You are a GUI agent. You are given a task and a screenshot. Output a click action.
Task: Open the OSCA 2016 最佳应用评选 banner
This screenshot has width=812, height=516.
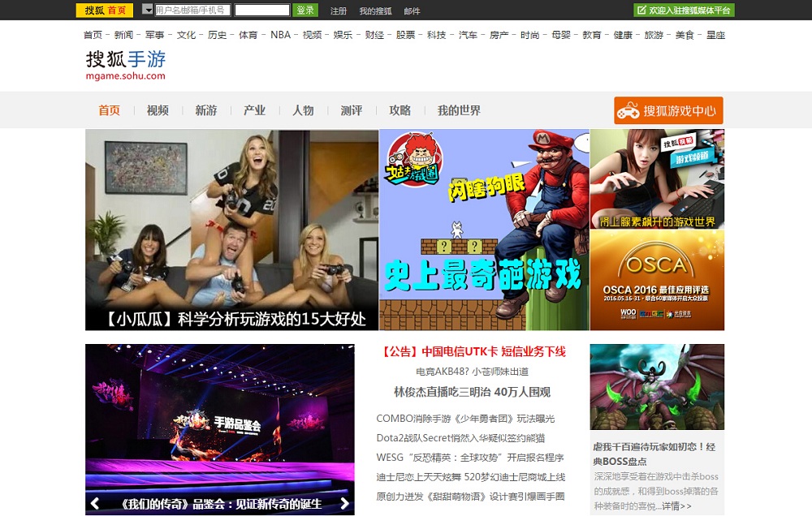657,280
